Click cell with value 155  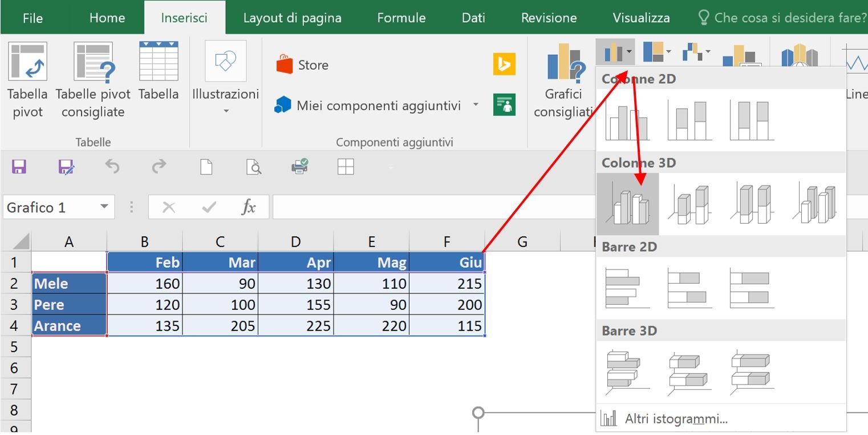(295, 305)
